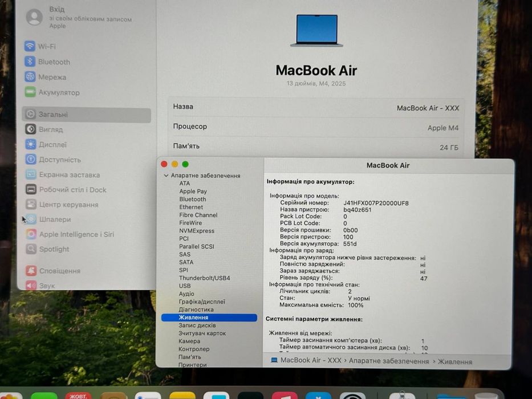Select NVMExpress entry
The width and height of the screenshot is (532, 399).
[x=197, y=231]
